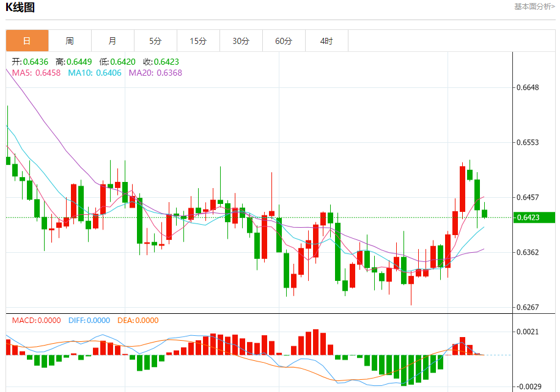Select the 日 daily chart tab
This screenshot has height=392, width=560.
(x=27, y=41)
